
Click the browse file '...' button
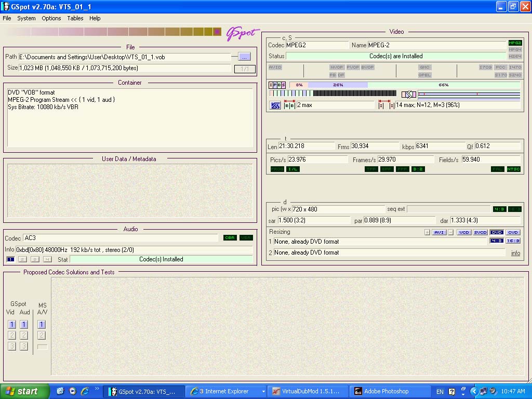[x=244, y=57]
